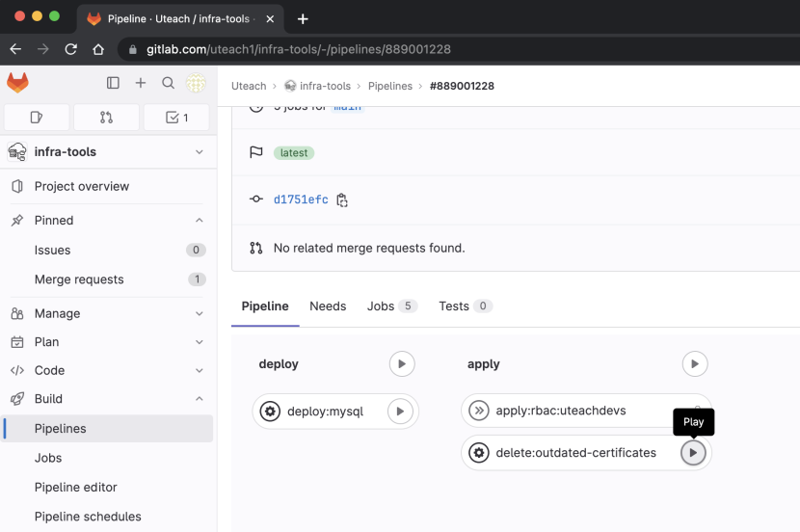This screenshot has width=800, height=532.
Task: Open Pipeline editor in sidebar
Action: (75, 487)
